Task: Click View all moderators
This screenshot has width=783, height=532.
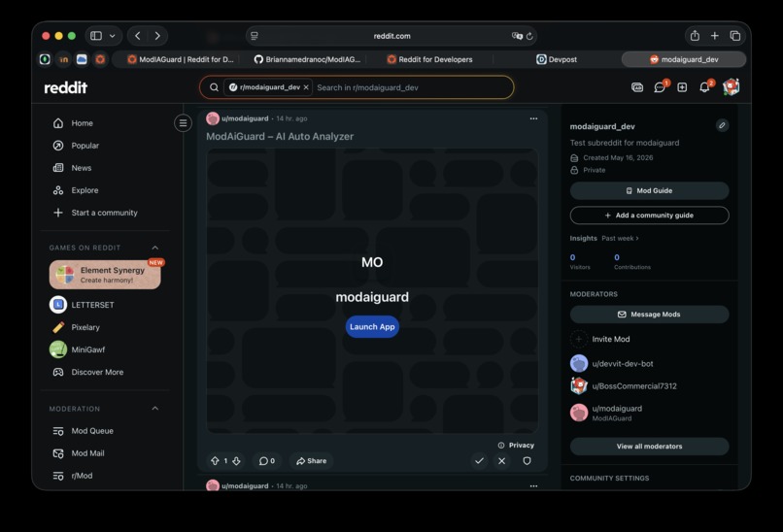Action: click(x=649, y=447)
